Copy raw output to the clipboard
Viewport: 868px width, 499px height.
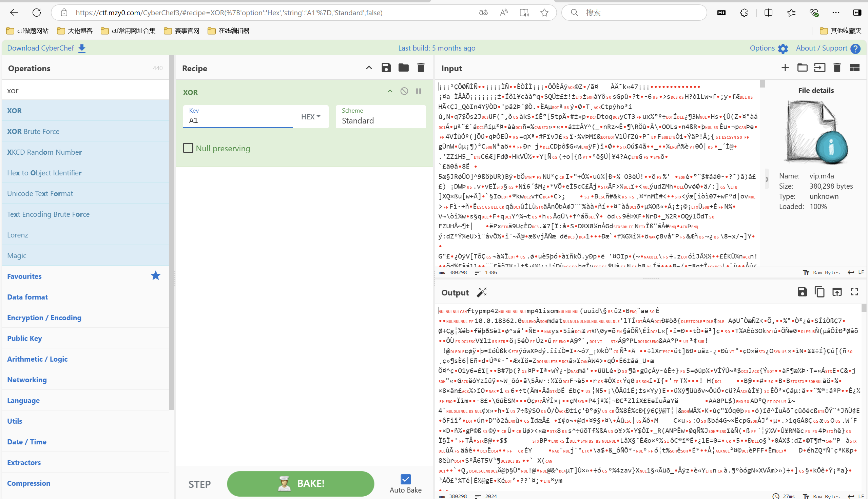point(819,292)
